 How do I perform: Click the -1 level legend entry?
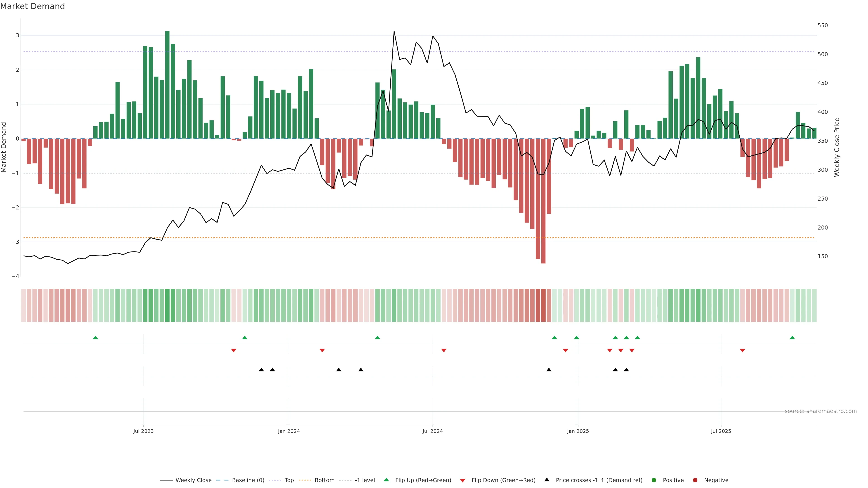365,480
